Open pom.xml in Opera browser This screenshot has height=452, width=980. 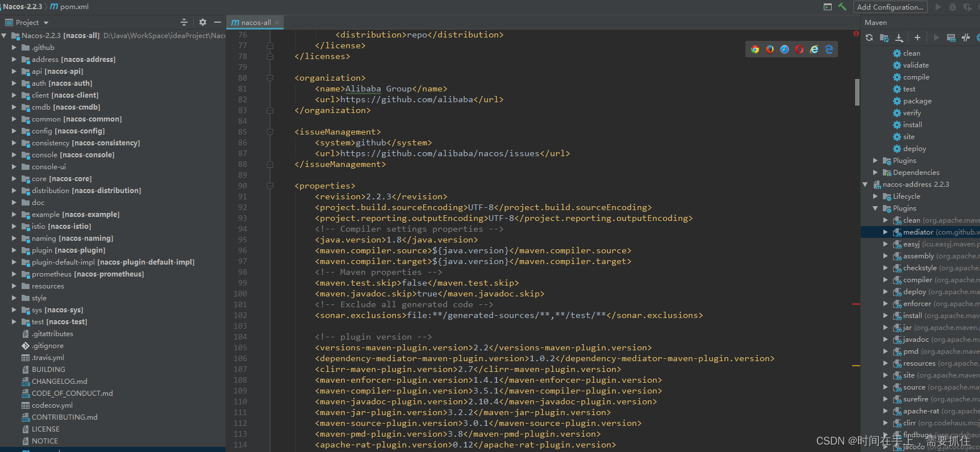point(799,49)
